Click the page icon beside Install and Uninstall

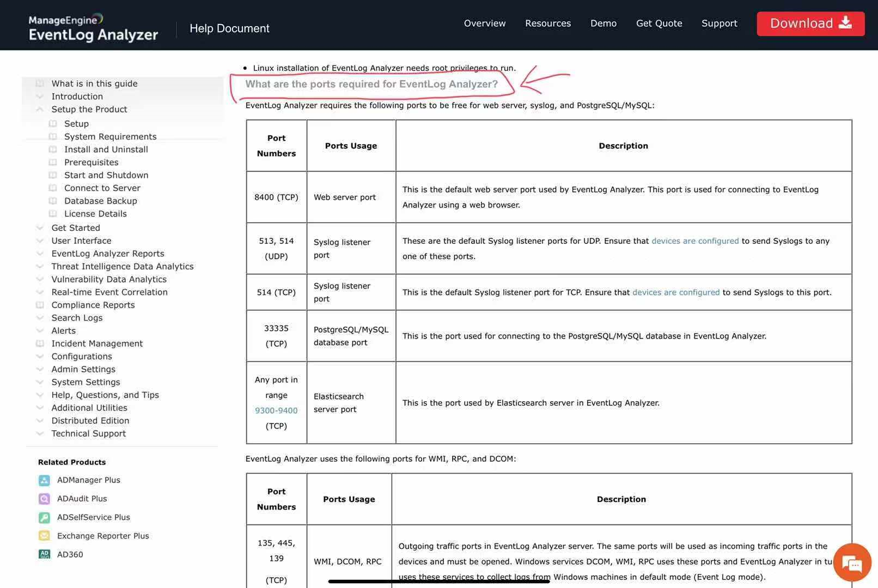[53, 149]
